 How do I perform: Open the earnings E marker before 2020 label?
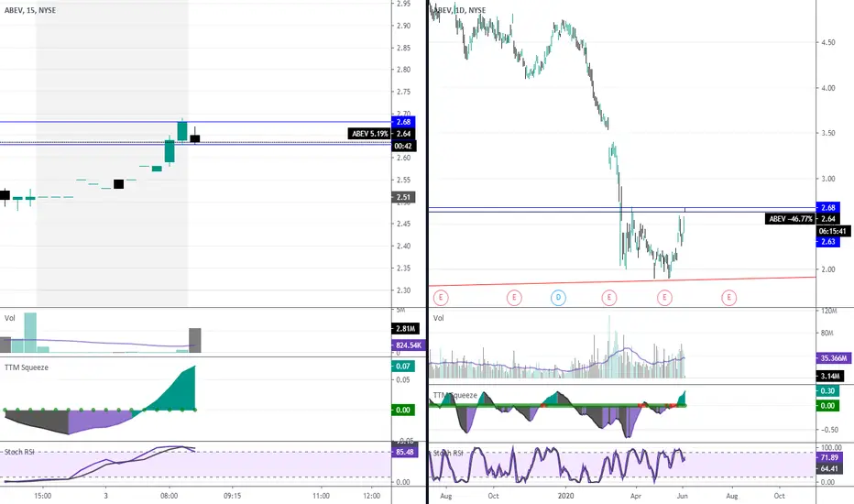tap(514, 298)
